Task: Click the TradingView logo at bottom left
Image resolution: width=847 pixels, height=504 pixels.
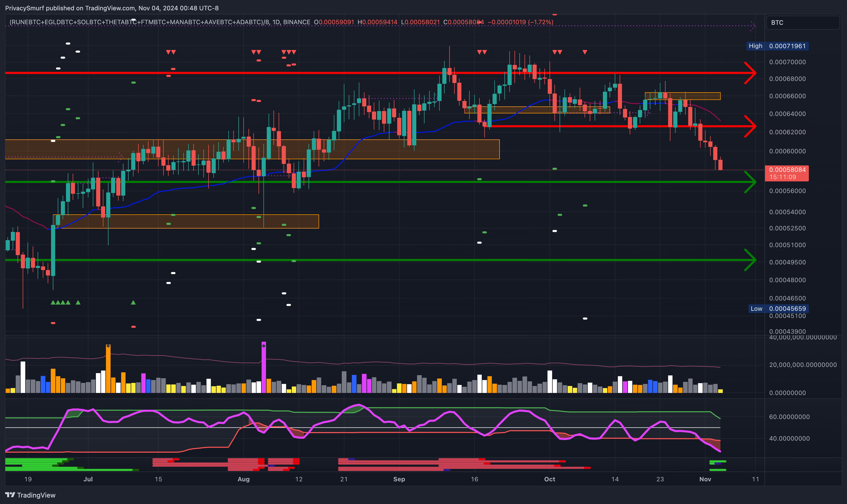Action: [x=30, y=495]
